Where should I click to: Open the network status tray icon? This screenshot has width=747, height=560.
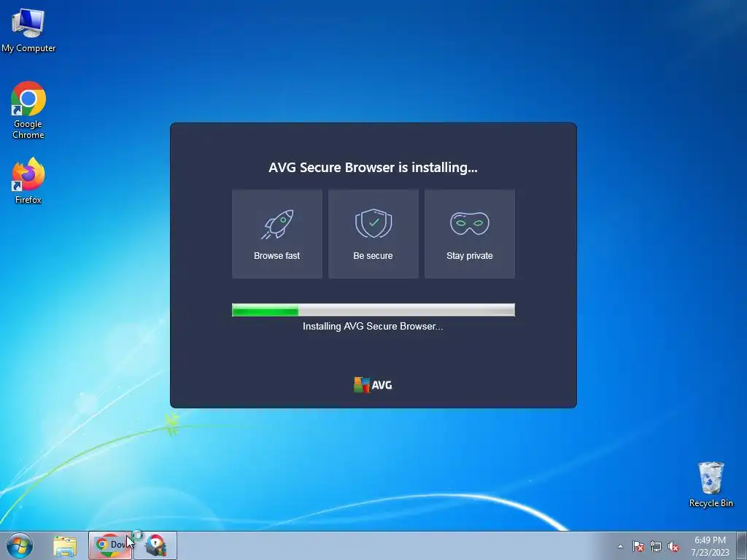[656, 546]
